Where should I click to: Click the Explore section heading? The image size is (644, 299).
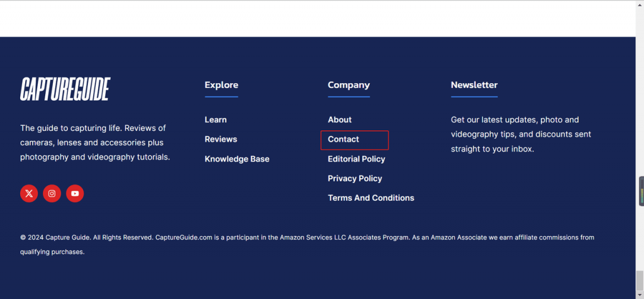pyautogui.click(x=221, y=85)
